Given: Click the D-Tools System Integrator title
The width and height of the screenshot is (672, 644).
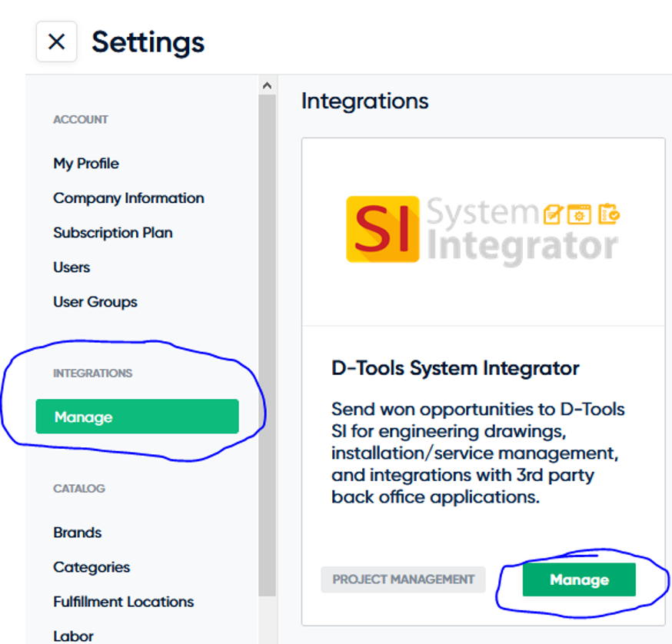Looking at the screenshot, I should (x=455, y=368).
